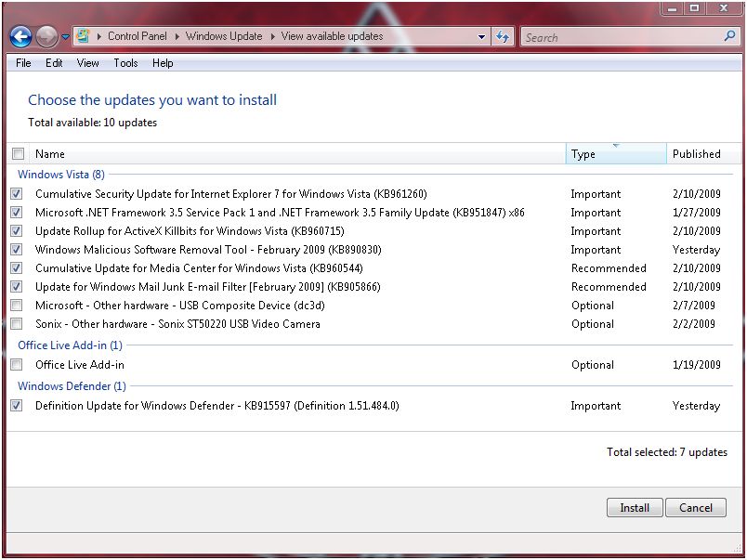Check the Office Live Add-in update
This screenshot has height=560, width=747.
click(x=17, y=365)
